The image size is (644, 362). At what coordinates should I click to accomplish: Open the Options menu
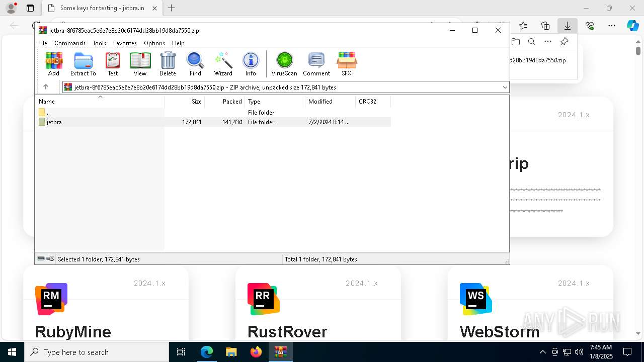[x=154, y=43]
